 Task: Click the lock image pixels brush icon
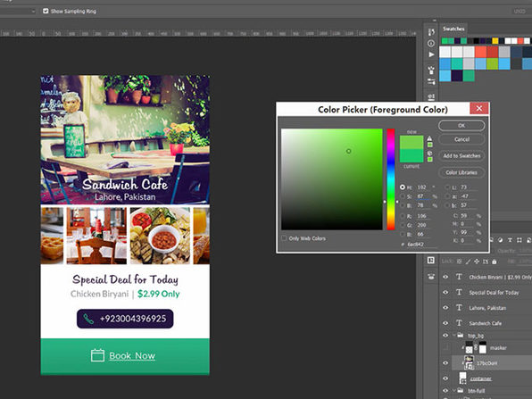coord(468,262)
